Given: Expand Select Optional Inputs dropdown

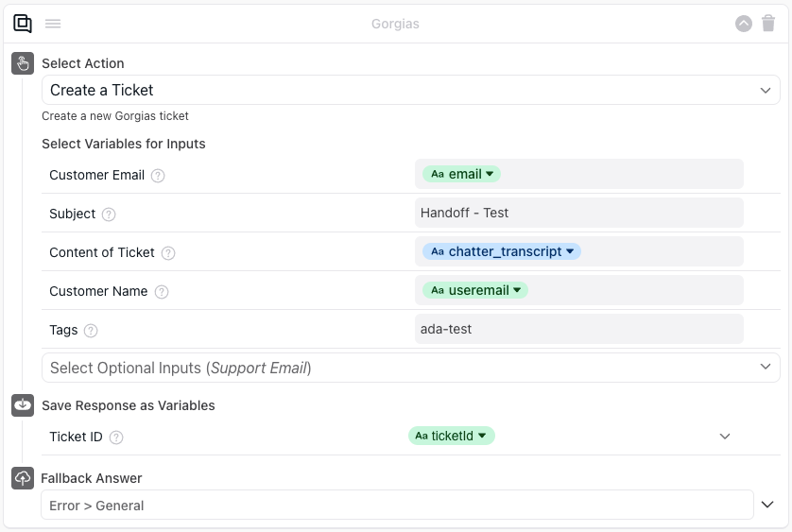Looking at the screenshot, I should click(765, 367).
